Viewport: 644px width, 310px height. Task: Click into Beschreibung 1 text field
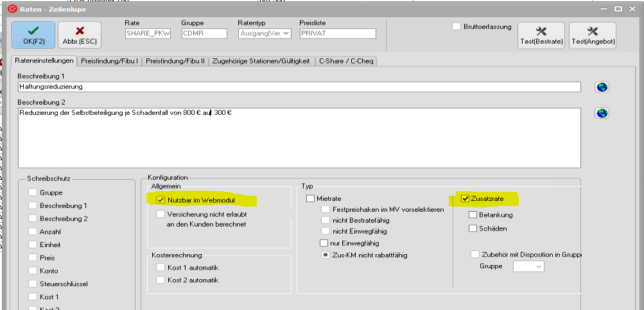[299, 87]
